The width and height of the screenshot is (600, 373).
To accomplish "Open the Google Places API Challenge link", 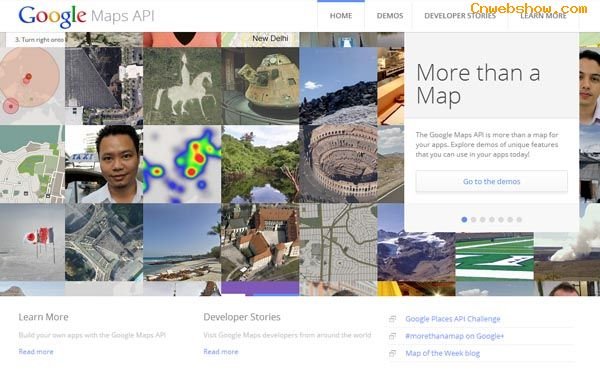I will point(453,319).
